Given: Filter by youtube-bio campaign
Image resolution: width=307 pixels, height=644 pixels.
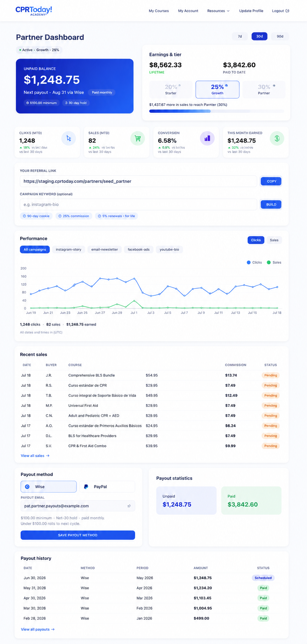Looking at the screenshot, I should [169, 249].
